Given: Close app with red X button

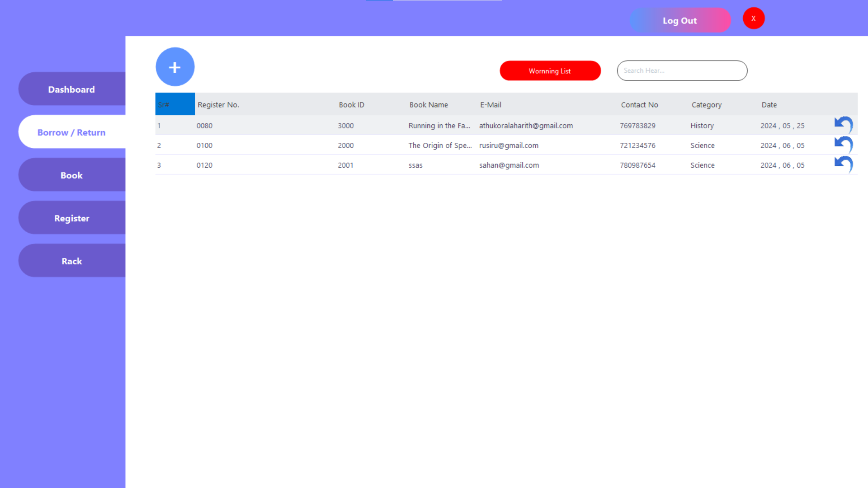Looking at the screenshot, I should click(753, 19).
